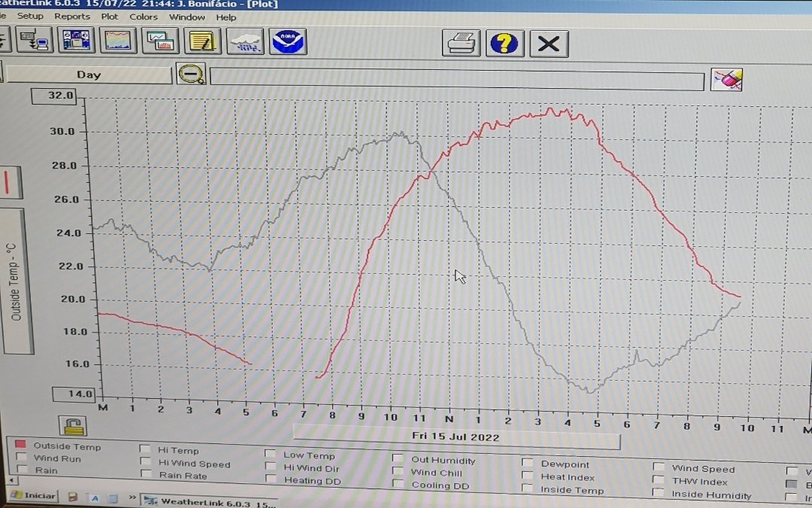The image size is (812, 508).
Task: Enable the Rain checkbox
Action: click(23, 469)
